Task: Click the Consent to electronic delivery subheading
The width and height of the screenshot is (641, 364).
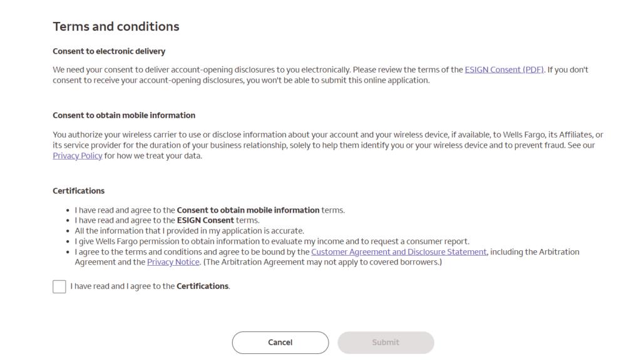Action: (109, 51)
